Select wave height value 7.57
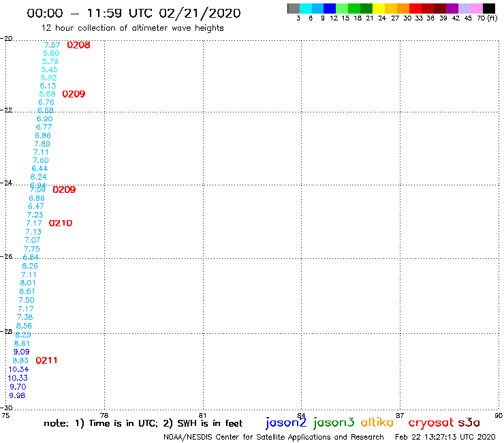Viewport: 504px width, 443px height. [x=52, y=45]
